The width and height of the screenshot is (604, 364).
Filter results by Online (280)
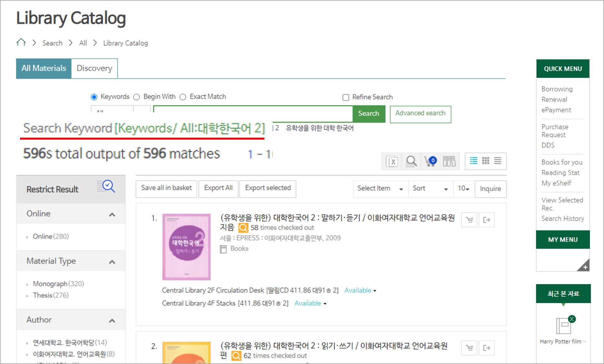point(51,237)
